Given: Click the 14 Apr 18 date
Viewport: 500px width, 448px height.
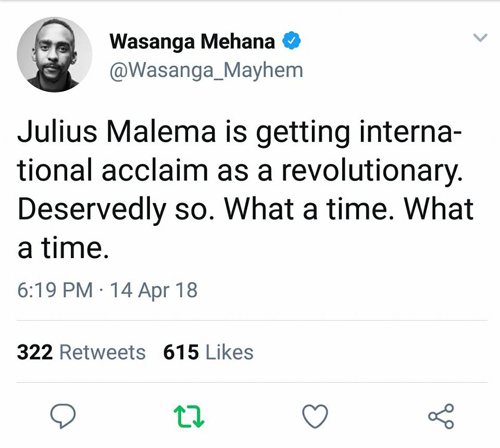Looking at the screenshot, I should click(x=154, y=290).
